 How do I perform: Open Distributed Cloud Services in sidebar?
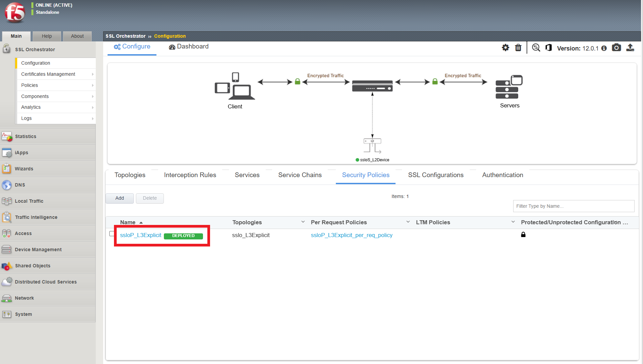(48, 282)
